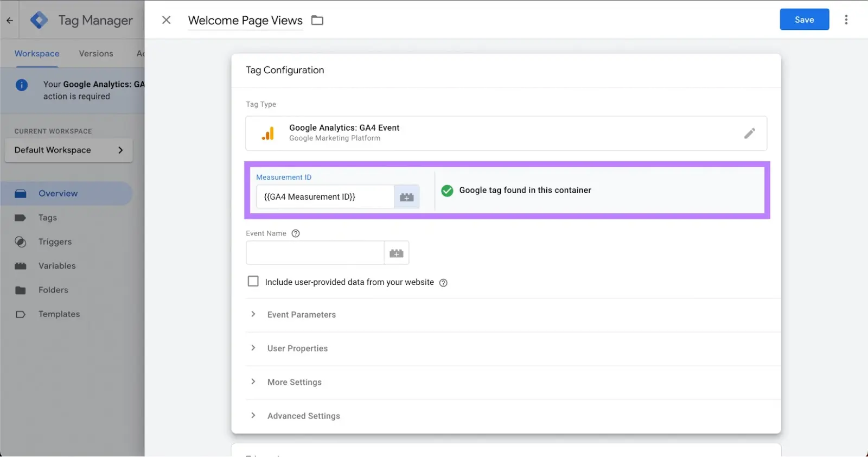Click the Save button
Screen dimensions: 868x457
(x=804, y=20)
